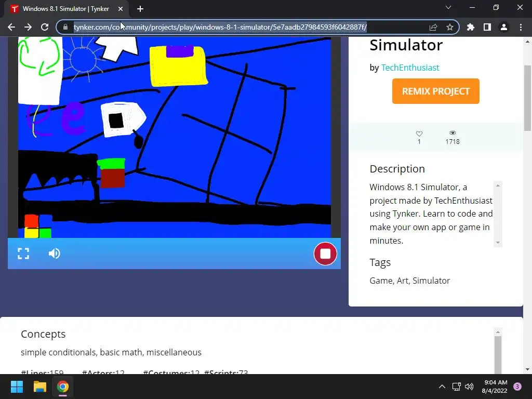Screen dimensions: 532x399
Task: Click 'simple conditionals, basic math, miscellaneous' text
Action: pyautogui.click(x=111, y=353)
